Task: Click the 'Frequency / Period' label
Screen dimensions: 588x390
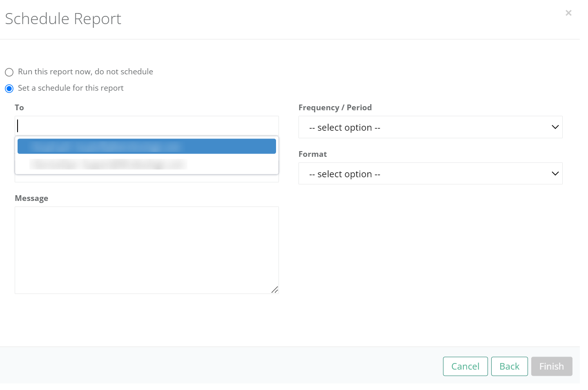Action: click(335, 107)
